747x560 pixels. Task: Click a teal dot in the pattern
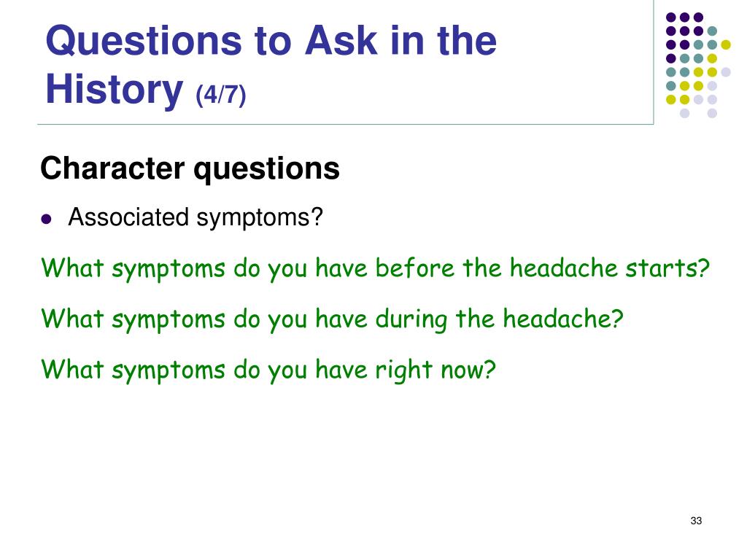(x=712, y=31)
